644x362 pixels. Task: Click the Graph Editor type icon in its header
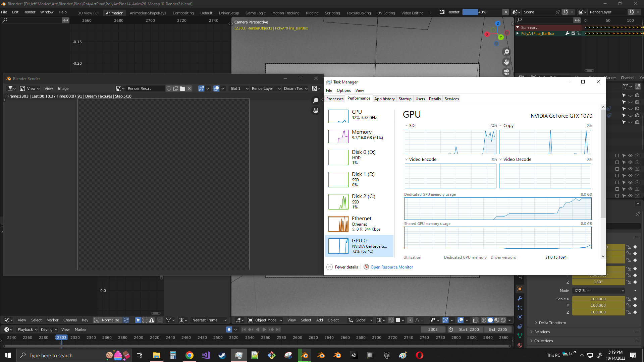click(7, 320)
